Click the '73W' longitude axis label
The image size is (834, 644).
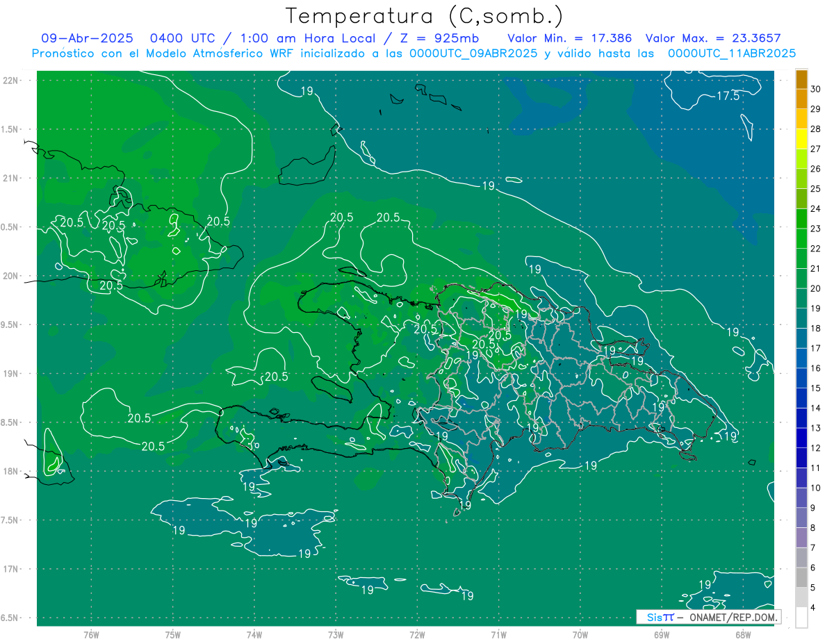pyautogui.click(x=336, y=634)
